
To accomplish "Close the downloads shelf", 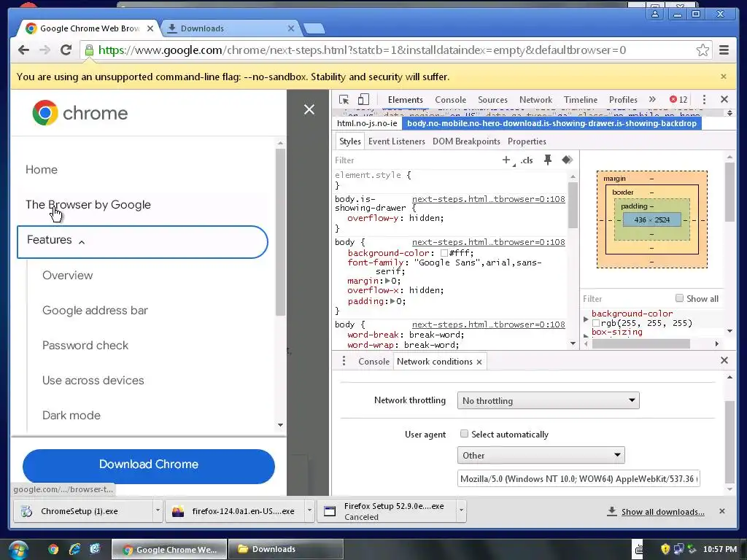I will click(x=721, y=511).
